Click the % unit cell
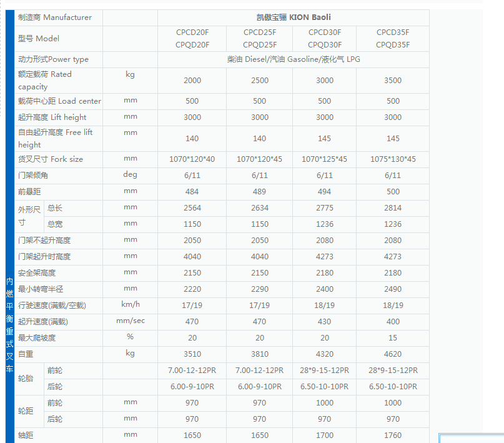 [130, 337]
